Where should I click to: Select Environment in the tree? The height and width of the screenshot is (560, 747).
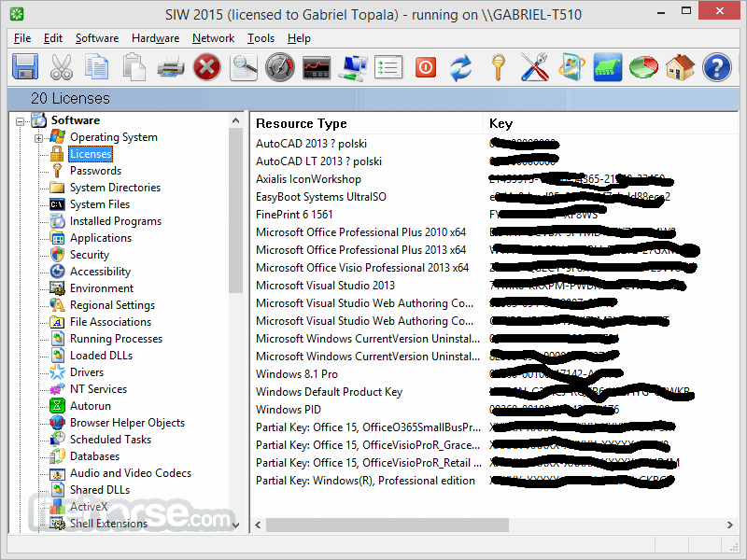tap(102, 288)
